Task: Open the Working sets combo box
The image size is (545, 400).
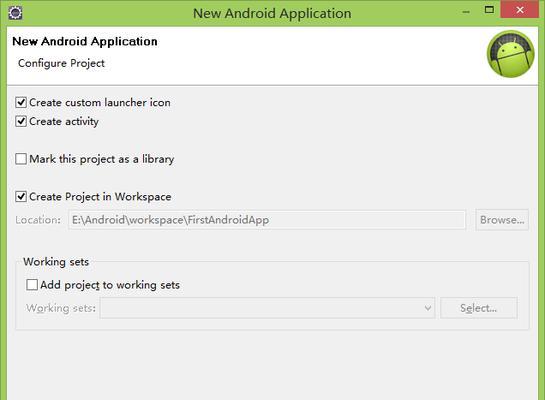Action: pos(267,308)
